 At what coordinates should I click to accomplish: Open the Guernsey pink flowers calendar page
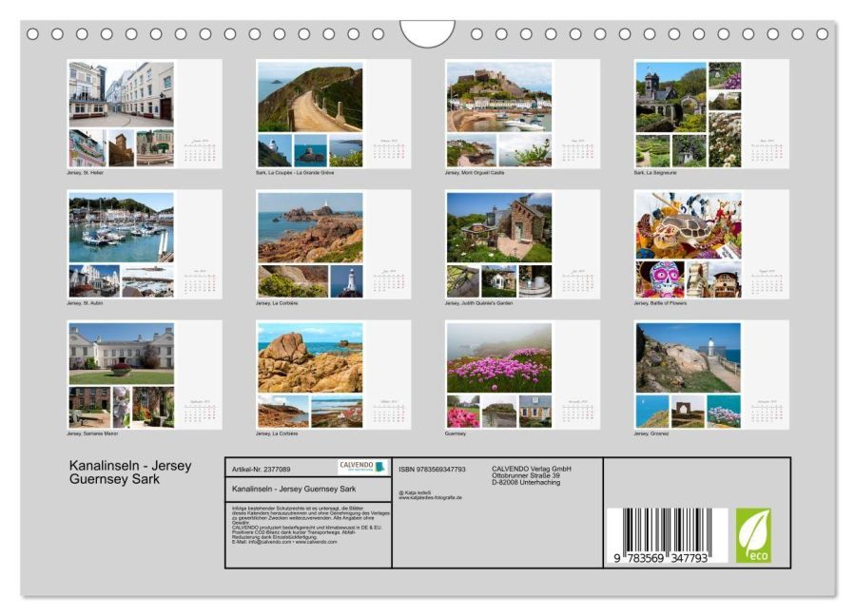[x=522, y=375]
